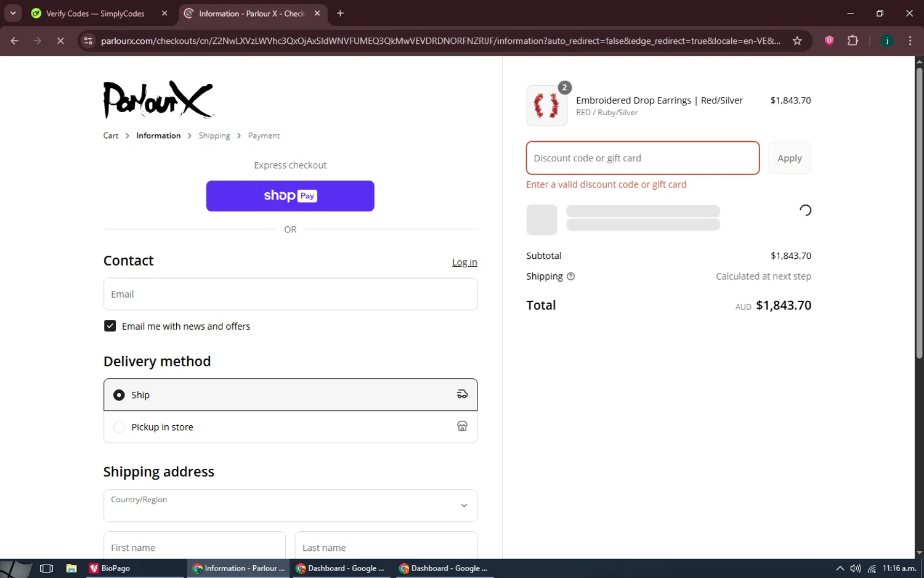Image resolution: width=924 pixels, height=578 pixels.
Task: Click the store icon in Pickup row
Action: click(x=462, y=426)
